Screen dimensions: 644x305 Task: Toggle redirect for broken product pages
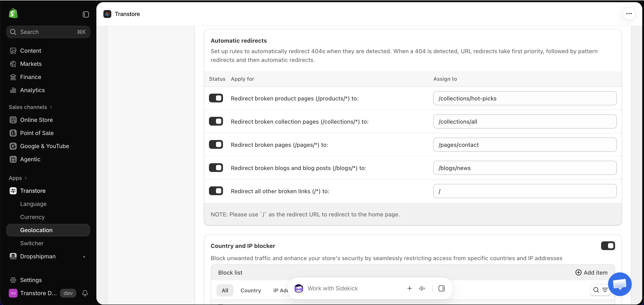pos(216,98)
